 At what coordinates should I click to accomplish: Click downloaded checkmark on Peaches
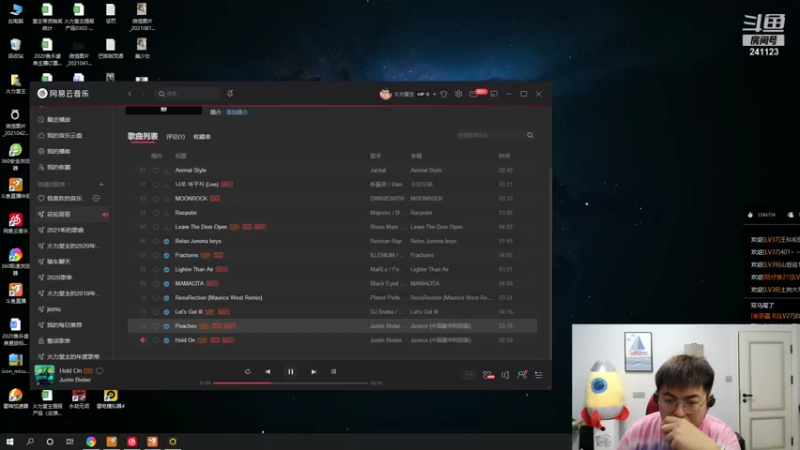pos(166,326)
